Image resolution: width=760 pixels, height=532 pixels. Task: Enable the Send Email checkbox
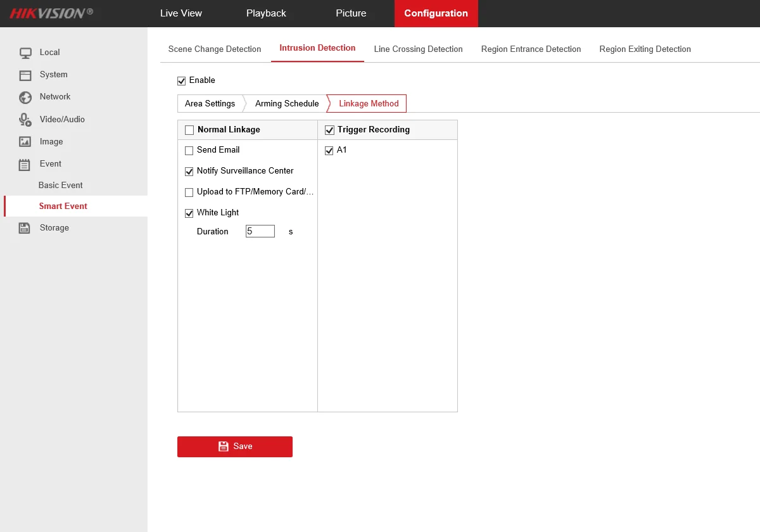pos(189,151)
